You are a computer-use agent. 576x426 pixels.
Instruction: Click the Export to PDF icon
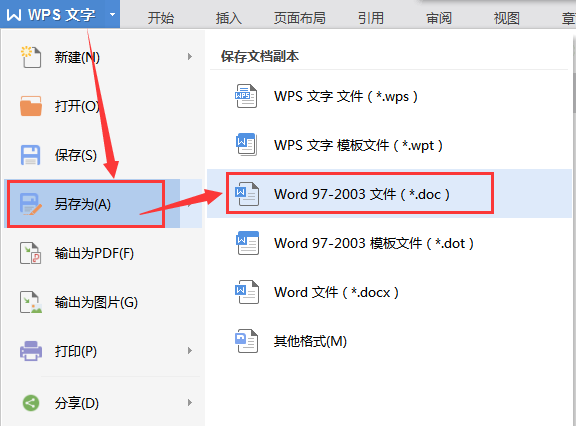coord(30,253)
